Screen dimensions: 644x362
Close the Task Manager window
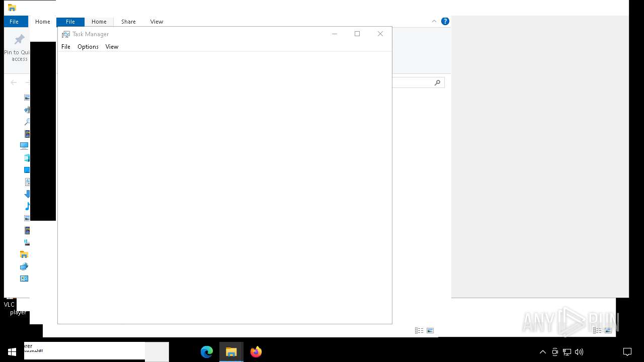click(x=380, y=34)
